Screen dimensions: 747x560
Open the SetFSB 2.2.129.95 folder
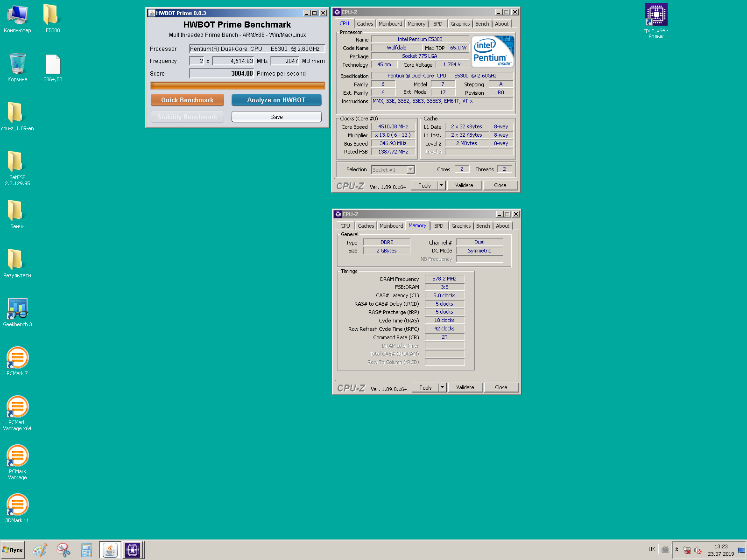pyautogui.click(x=17, y=168)
